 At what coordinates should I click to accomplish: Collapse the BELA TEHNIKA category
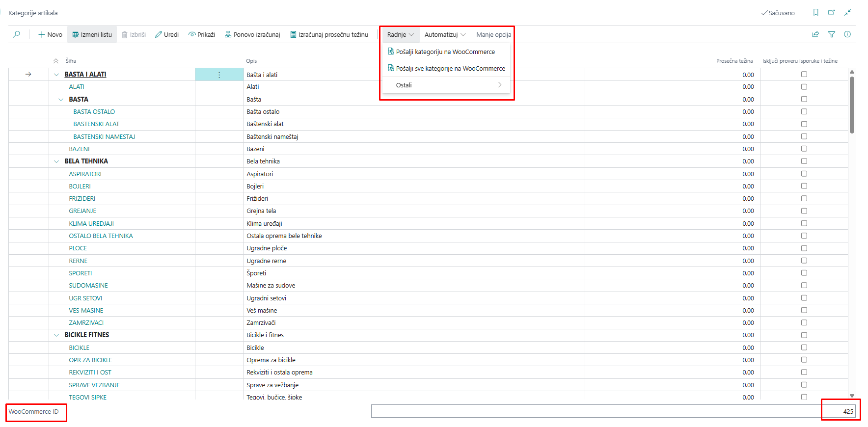tap(56, 161)
